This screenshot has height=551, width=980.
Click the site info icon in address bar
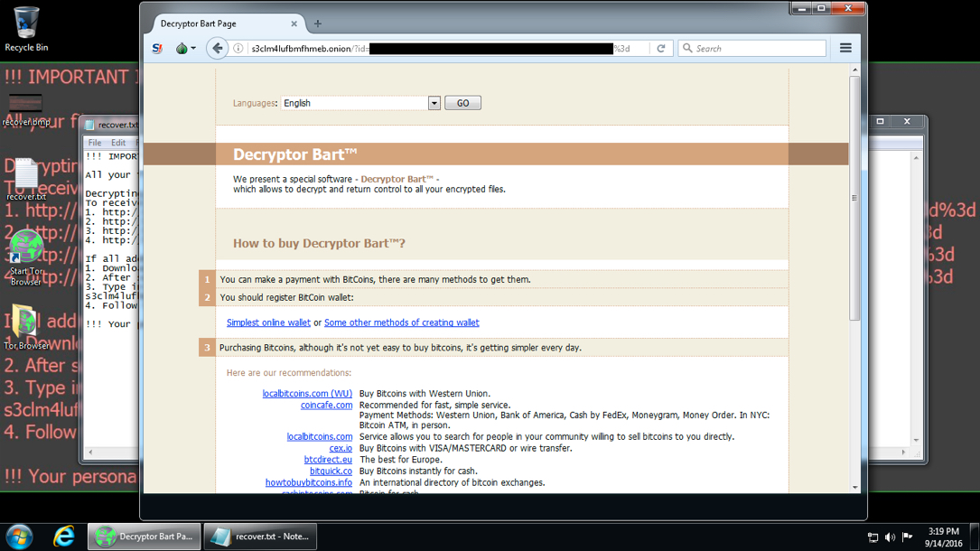(x=238, y=49)
